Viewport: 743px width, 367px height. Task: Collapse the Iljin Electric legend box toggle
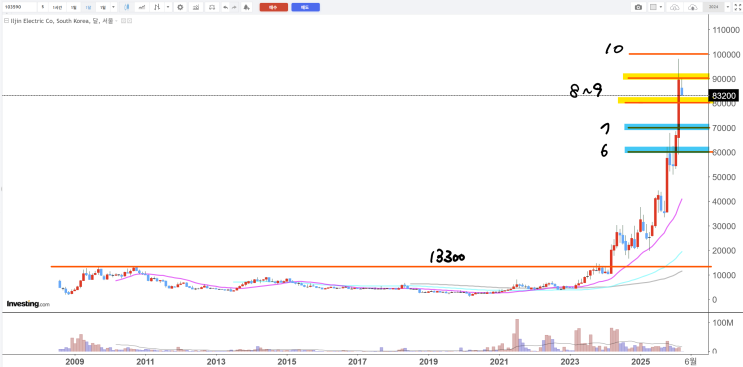point(6,21)
